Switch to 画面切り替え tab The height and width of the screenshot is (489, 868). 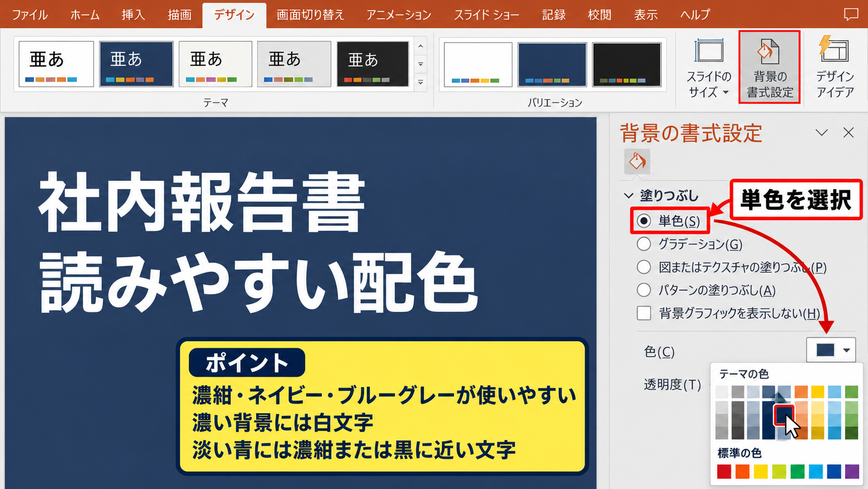[310, 15]
